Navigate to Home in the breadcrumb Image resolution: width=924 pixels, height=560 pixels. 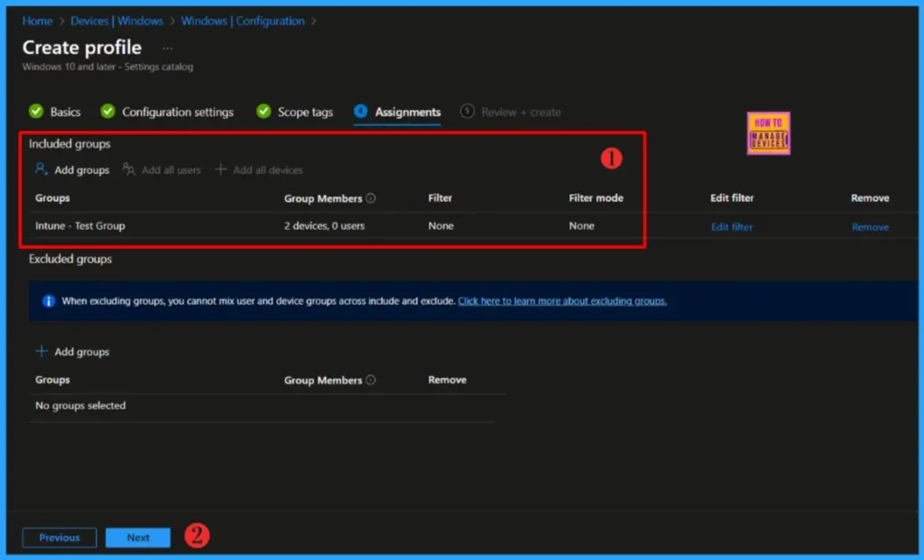click(x=37, y=21)
